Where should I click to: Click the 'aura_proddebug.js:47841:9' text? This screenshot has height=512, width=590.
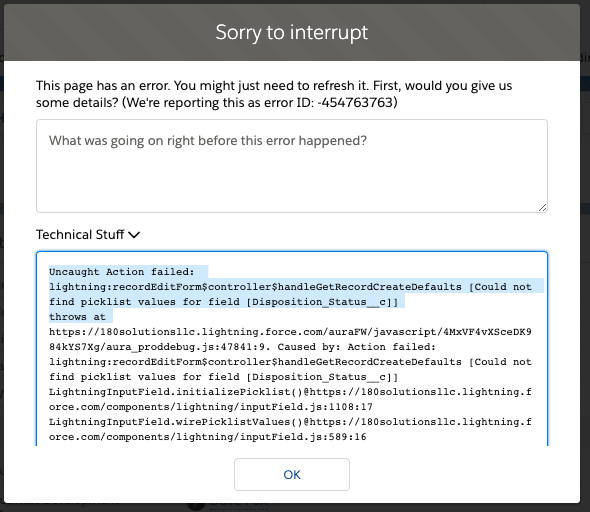click(188, 347)
